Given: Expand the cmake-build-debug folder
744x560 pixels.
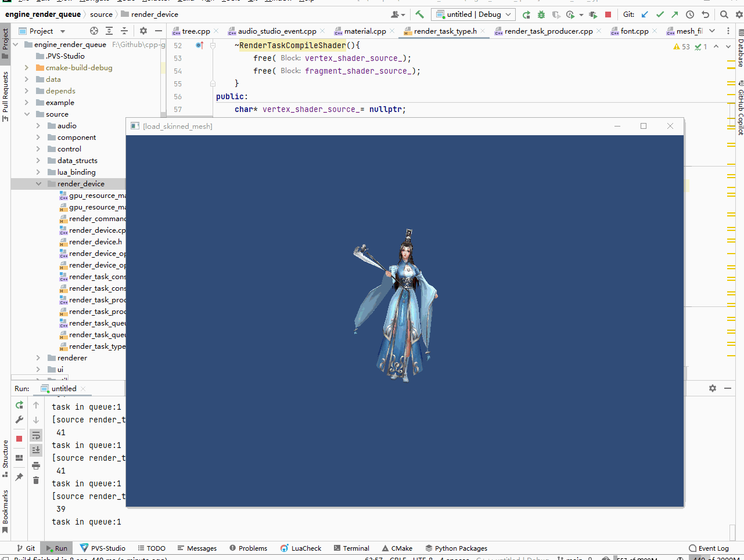Looking at the screenshot, I should click(x=27, y=68).
